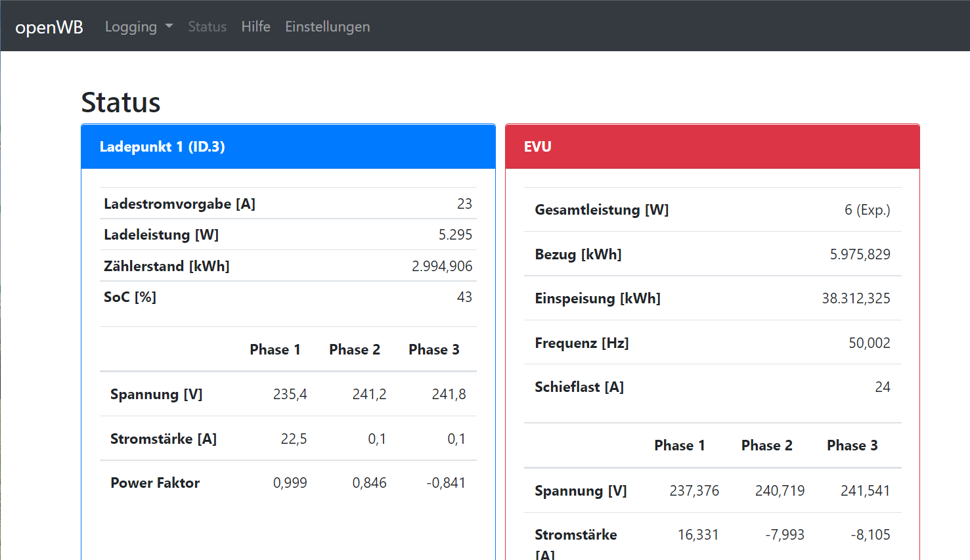Select the Ladestromvorgabe value 23
This screenshot has width=970, height=560.
pyautogui.click(x=464, y=204)
